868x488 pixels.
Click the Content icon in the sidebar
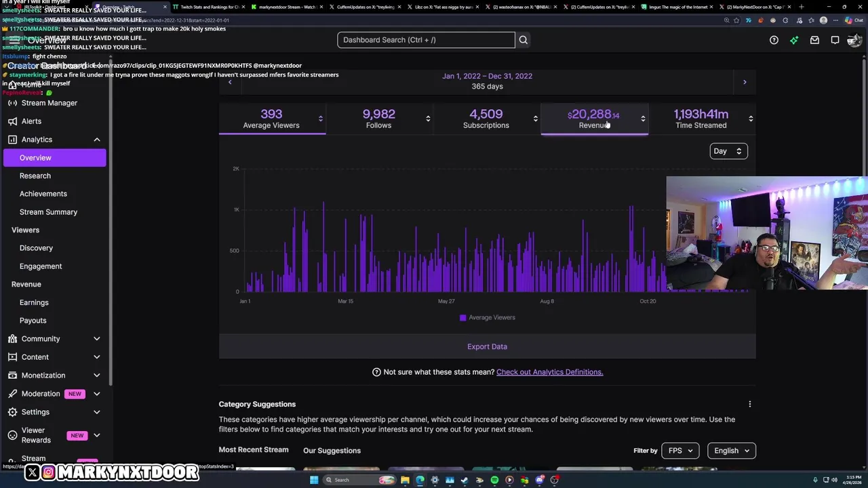tap(12, 357)
